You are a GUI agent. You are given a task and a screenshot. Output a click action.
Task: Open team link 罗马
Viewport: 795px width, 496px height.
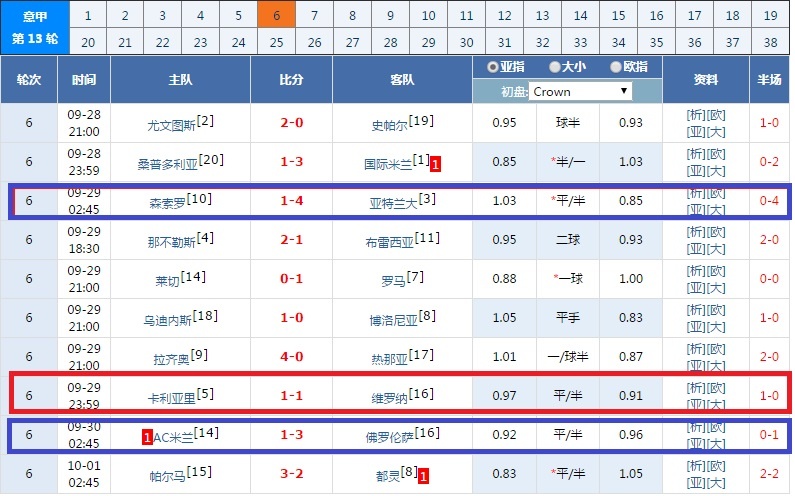click(393, 281)
